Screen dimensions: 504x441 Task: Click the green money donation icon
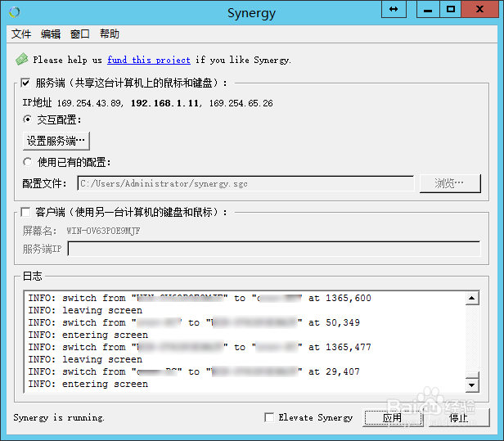pos(22,60)
